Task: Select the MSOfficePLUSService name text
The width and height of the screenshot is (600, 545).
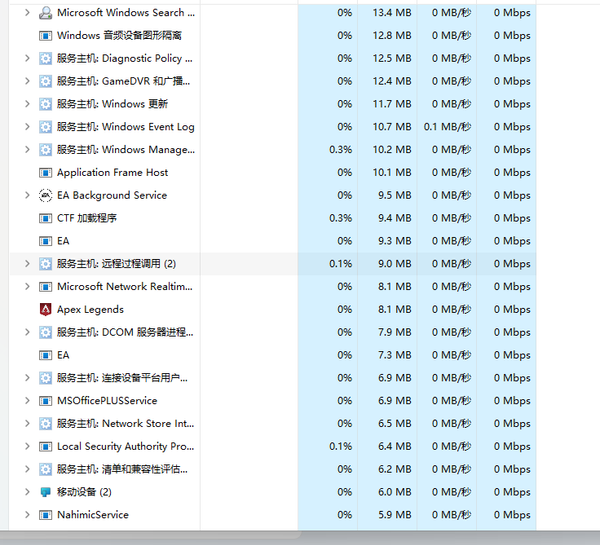Action: (x=107, y=401)
